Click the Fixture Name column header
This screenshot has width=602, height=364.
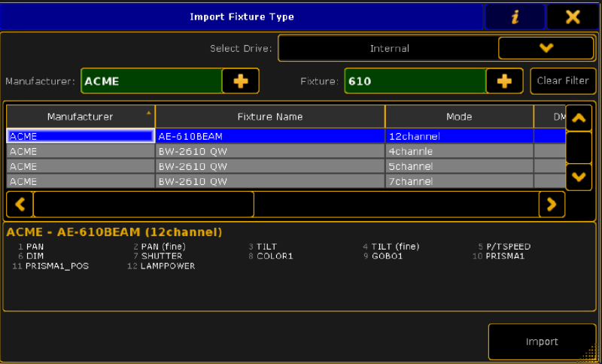(x=270, y=117)
